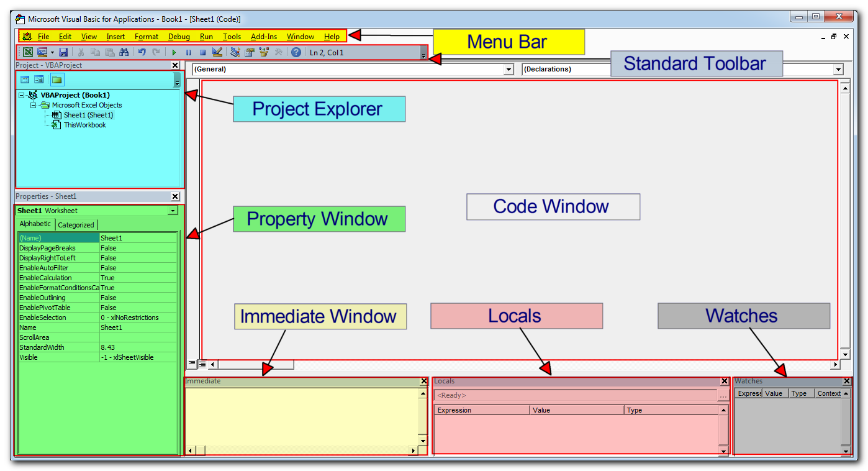
Task: Click the Locals call stack ellipsis button
Action: tap(723, 396)
